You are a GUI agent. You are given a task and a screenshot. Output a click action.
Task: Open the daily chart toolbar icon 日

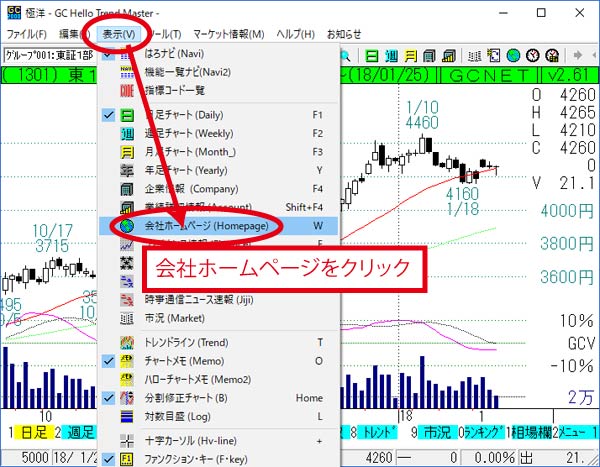(372, 56)
